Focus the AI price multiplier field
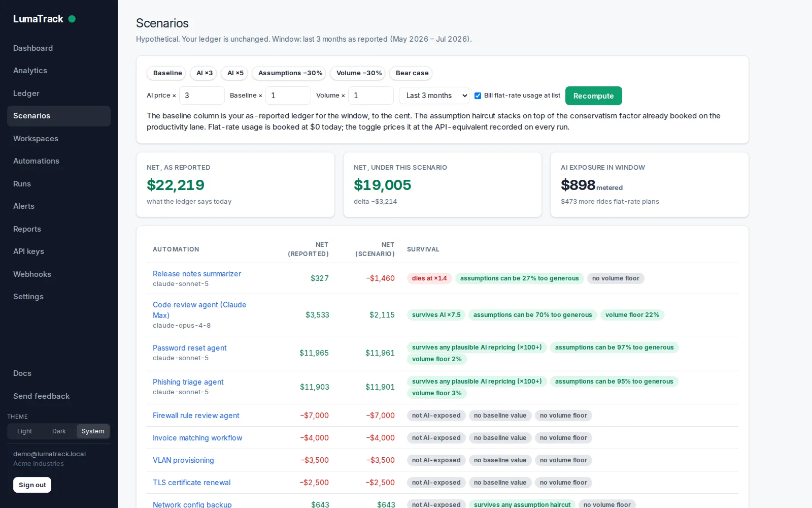Viewport: 812px width, 508px height. click(201, 96)
